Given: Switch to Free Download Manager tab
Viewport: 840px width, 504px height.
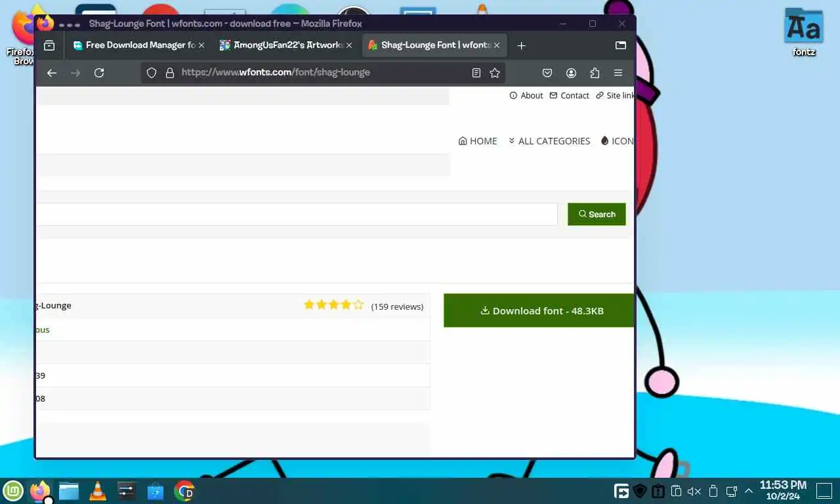Looking at the screenshot, I should [139, 45].
